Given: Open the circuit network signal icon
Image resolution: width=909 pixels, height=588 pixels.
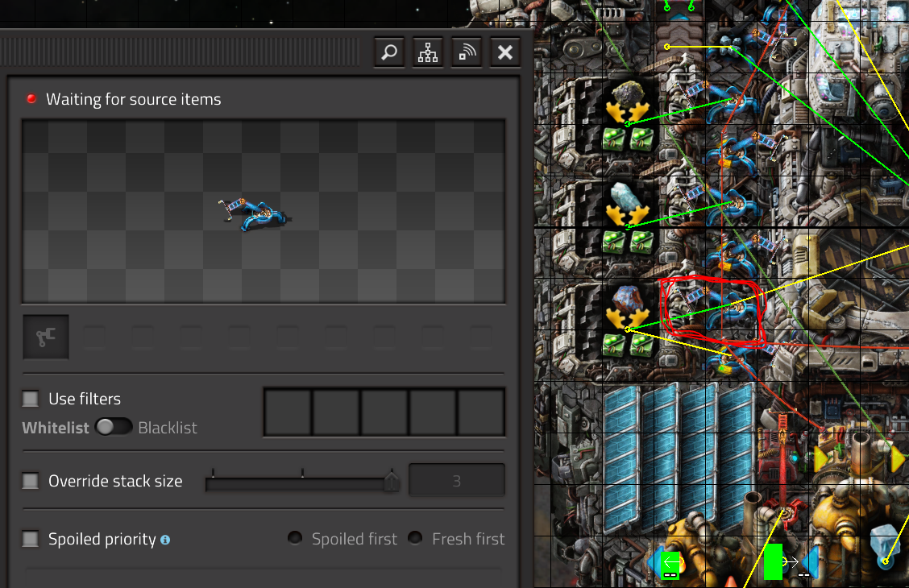Looking at the screenshot, I should coord(467,52).
